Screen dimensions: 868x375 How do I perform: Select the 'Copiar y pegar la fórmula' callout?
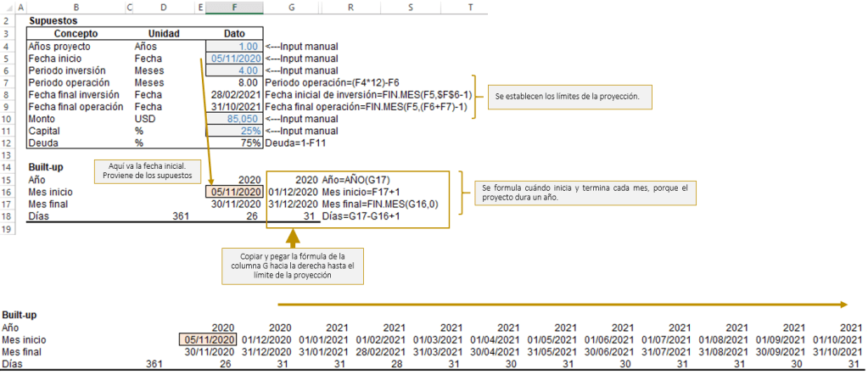click(x=291, y=266)
